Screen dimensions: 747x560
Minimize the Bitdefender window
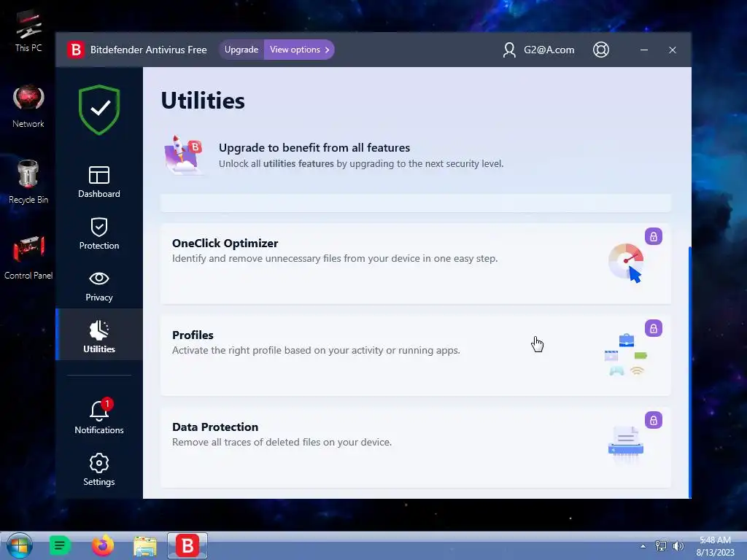pyautogui.click(x=643, y=50)
